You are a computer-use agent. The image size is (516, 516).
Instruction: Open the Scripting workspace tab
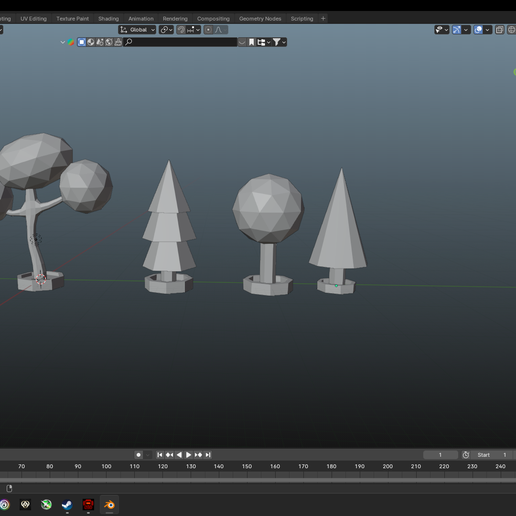302,19
